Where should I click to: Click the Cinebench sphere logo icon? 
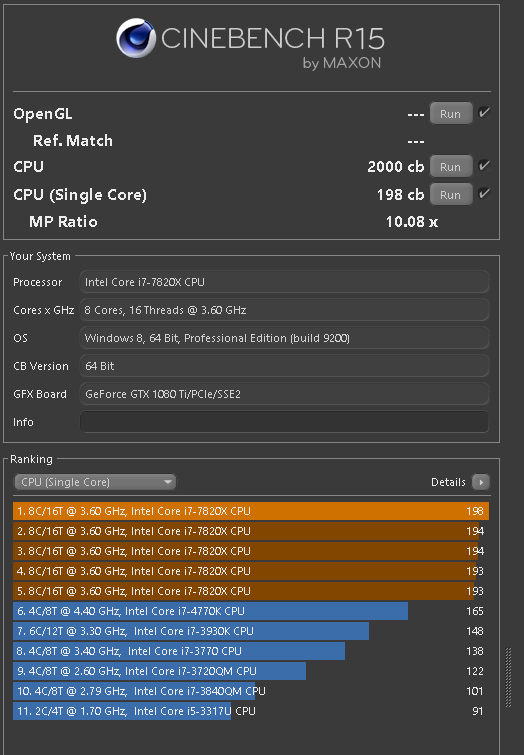(x=136, y=38)
